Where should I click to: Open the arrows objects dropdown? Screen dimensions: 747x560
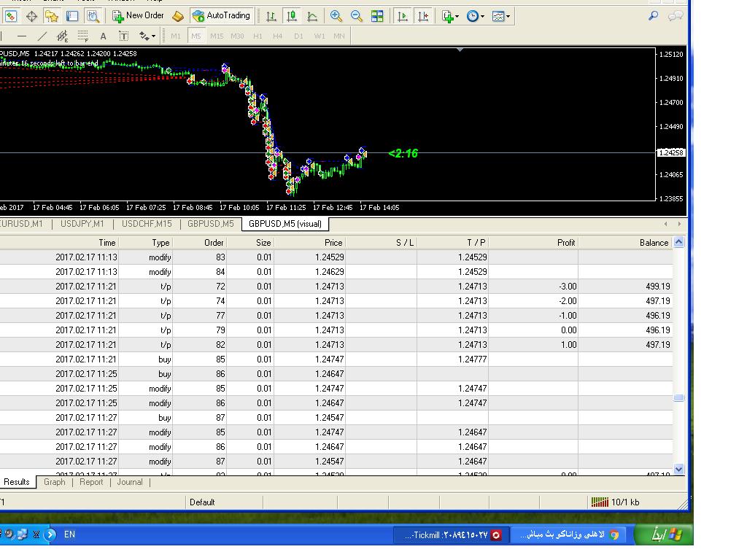[x=147, y=36]
